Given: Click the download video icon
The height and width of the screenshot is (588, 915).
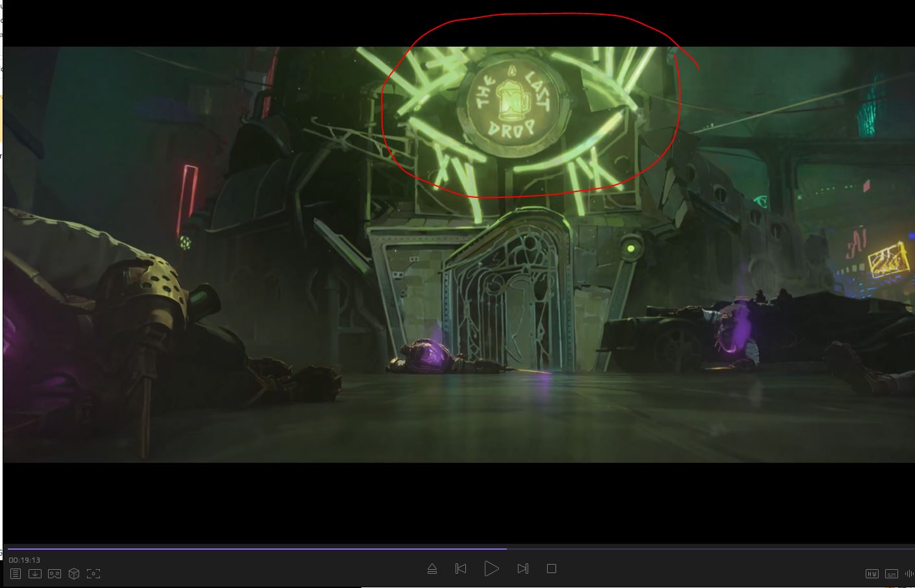Looking at the screenshot, I should point(35,574).
